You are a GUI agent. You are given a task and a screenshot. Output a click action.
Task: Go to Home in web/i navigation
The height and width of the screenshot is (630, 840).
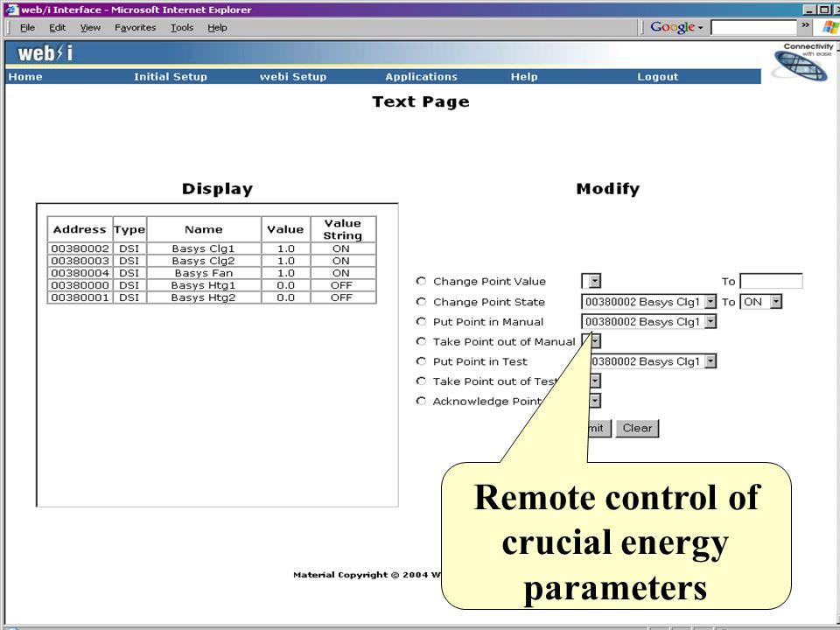point(25,77)
